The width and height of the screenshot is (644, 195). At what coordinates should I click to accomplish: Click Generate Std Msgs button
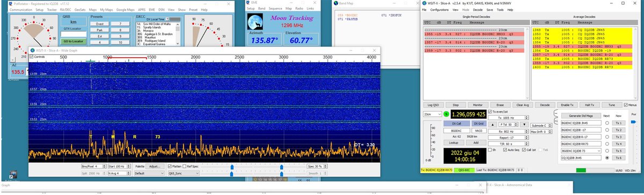click(581, 116)
